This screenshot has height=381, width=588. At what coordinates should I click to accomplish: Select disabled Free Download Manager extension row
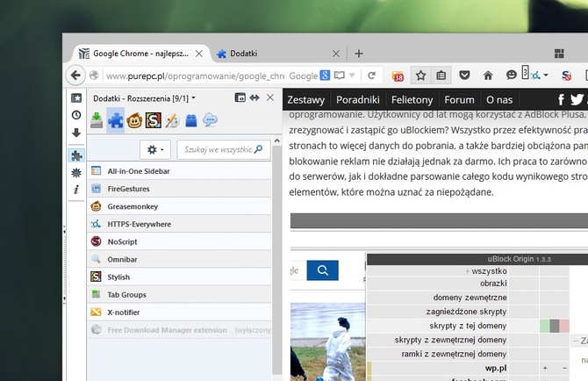point(179,329)
